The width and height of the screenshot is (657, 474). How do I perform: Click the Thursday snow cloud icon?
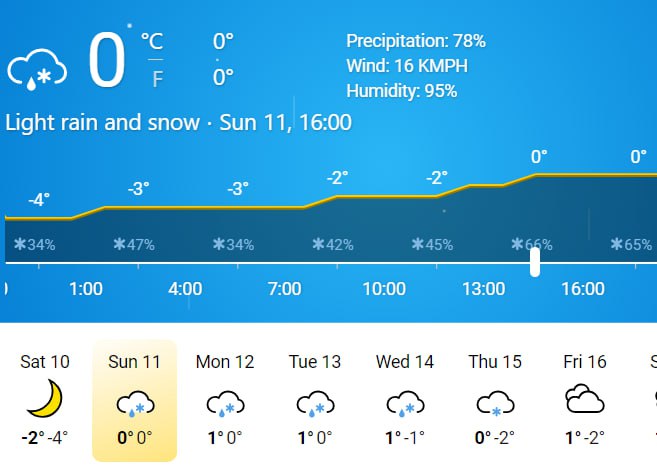[495, 404]
